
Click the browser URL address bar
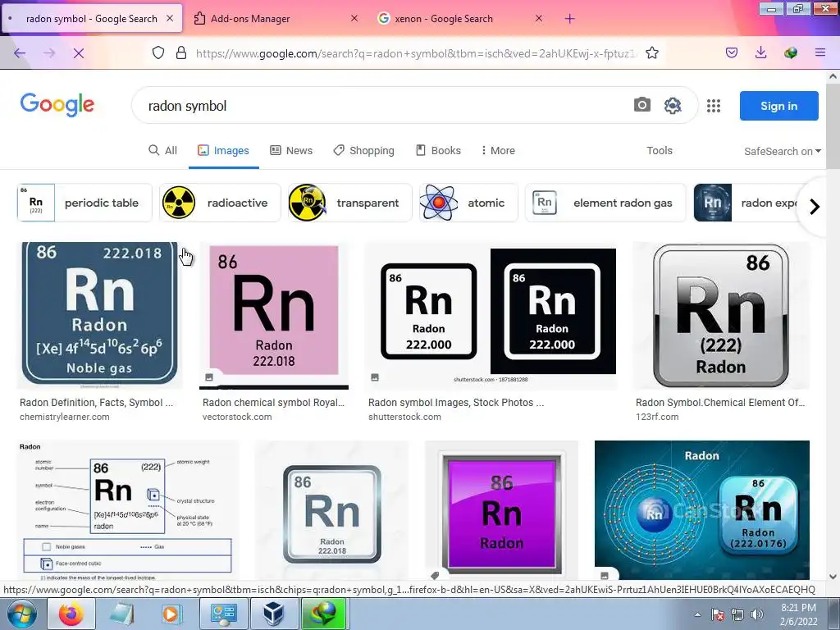coord(415,53)
